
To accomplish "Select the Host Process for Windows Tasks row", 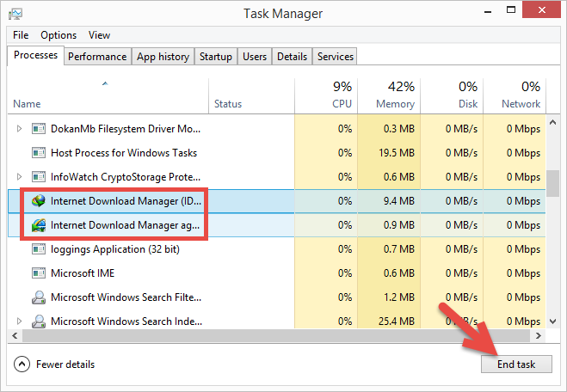I will [277, 153].
